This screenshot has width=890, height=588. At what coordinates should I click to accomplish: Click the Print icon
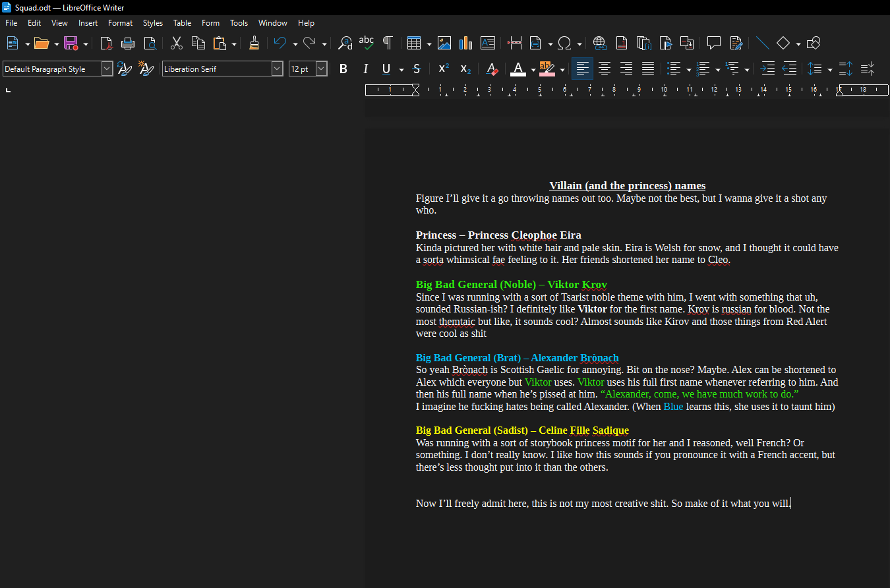tap(128, 44)
